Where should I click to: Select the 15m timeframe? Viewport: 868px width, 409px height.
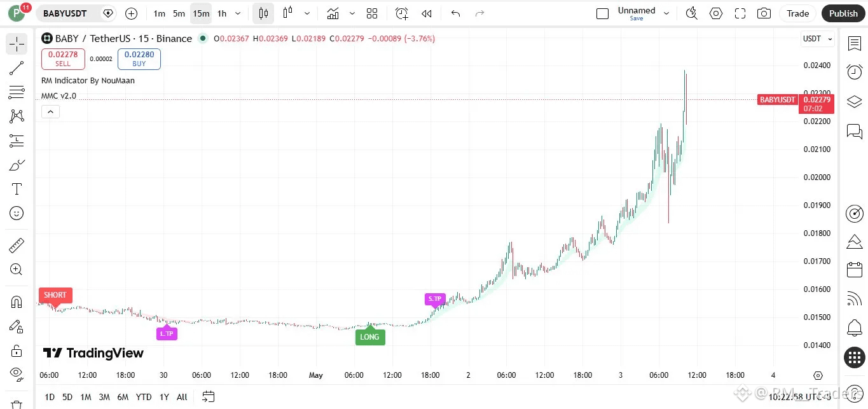point(201,13)
